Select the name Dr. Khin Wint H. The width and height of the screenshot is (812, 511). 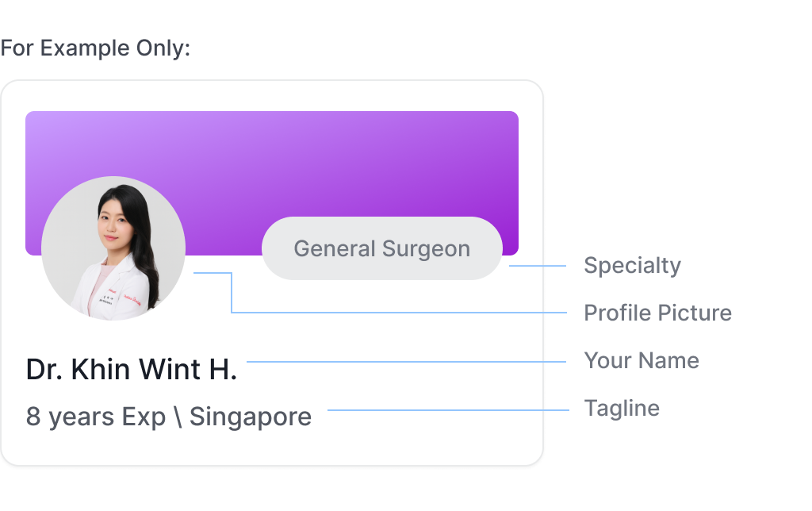click(x=132, y=369)
